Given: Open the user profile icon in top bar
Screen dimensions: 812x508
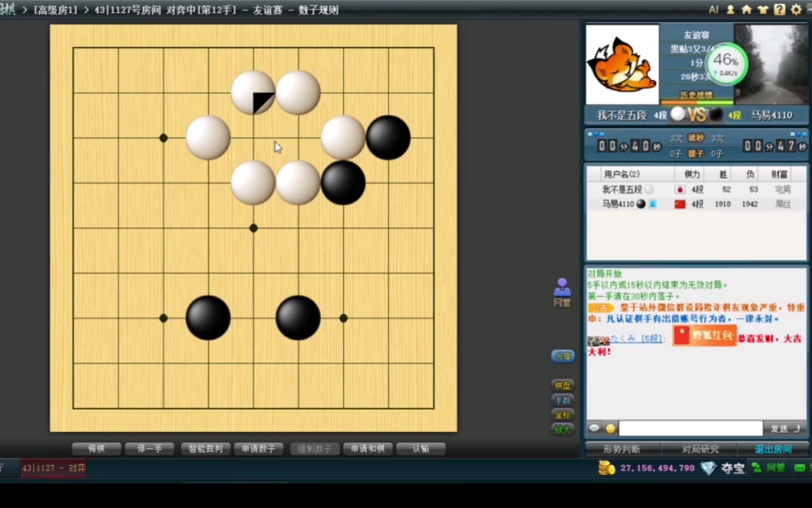Looking at the screenshot, I should 730,9.
